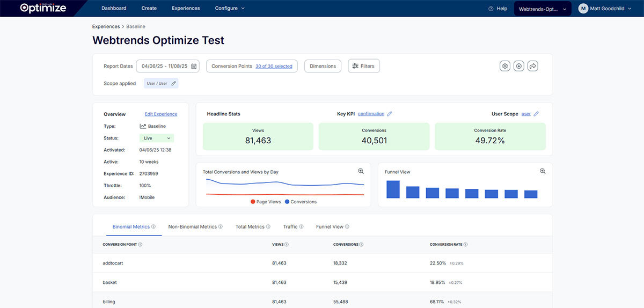644x308 pixels.
Task: Click info icon beside Conversions column header
Action: click(x=362, y=245)
